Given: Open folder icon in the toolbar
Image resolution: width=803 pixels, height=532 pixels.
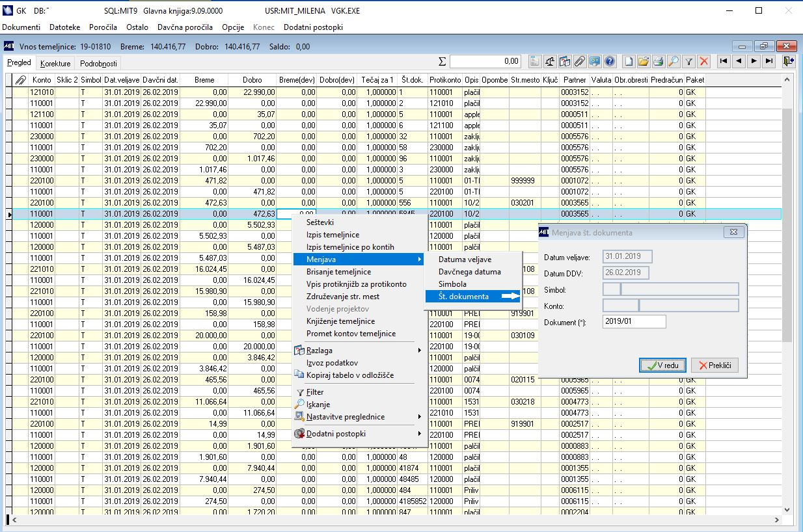Looking at the screenshot, I should [644, 62].
